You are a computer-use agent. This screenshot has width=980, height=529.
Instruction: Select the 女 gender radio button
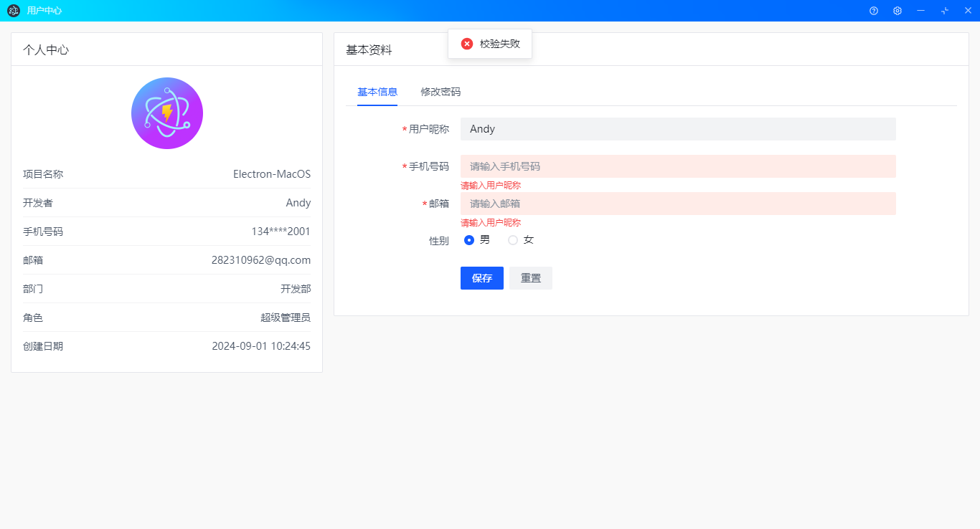coord(511,239)
